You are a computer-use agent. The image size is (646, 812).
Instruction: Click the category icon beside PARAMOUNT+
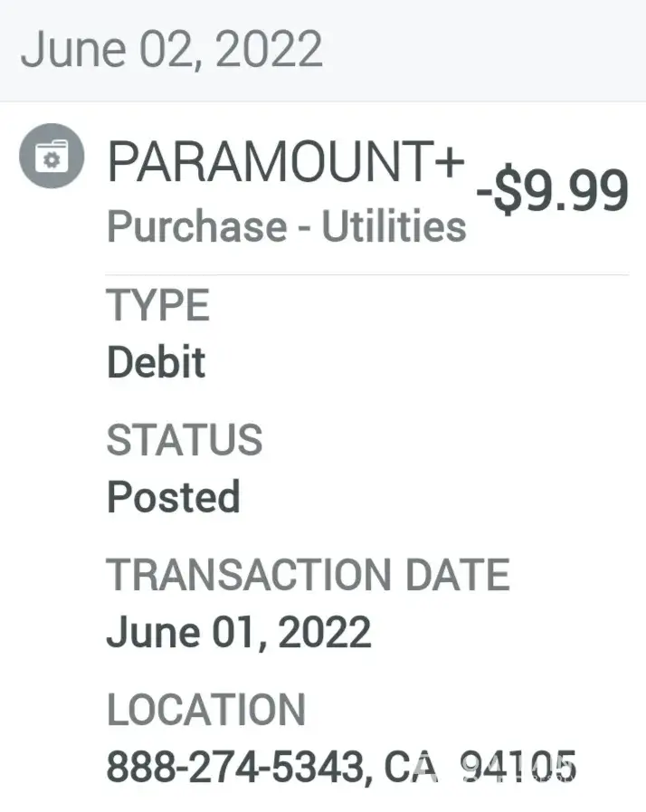(52, 157)
